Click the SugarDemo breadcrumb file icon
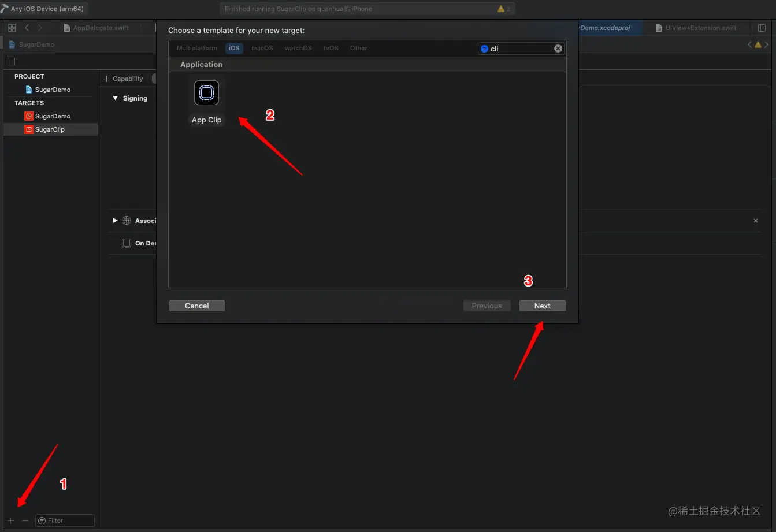This screenshot has width=776, height=532. tap(13, 44)
